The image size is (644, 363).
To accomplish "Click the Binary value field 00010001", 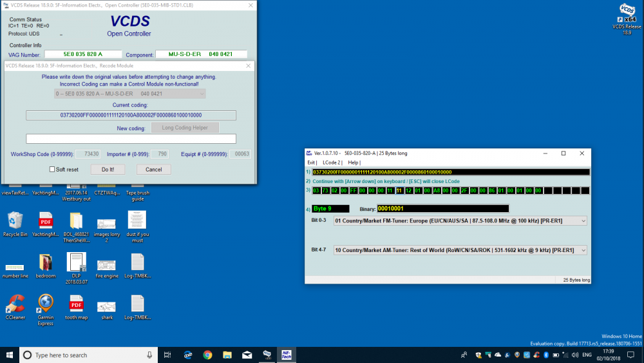I will (443, 208).
